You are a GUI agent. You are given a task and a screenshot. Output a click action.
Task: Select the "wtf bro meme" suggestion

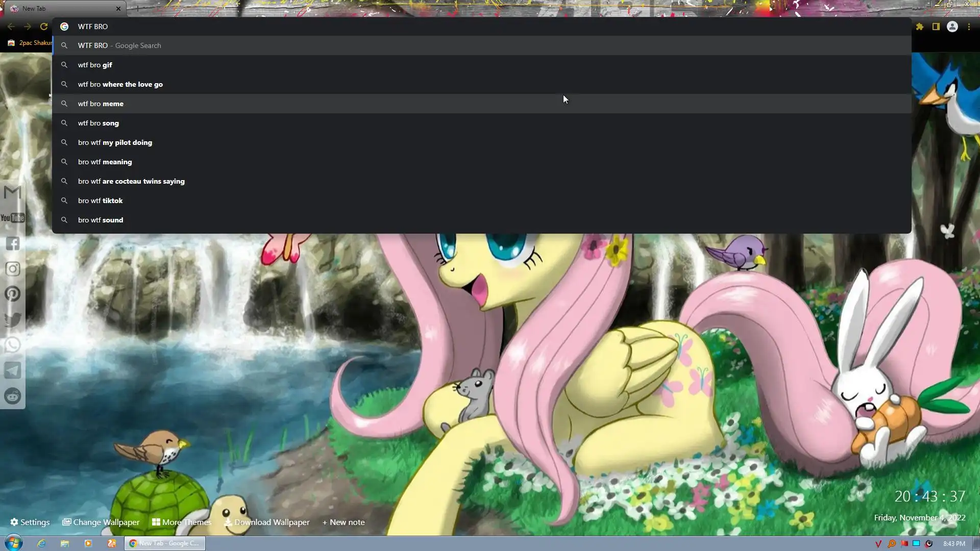(x=101, y=104)
